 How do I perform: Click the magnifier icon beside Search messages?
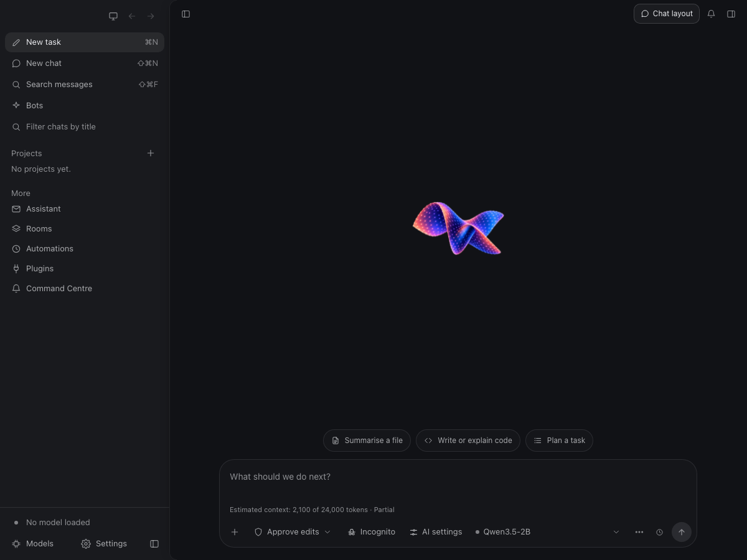16,85
